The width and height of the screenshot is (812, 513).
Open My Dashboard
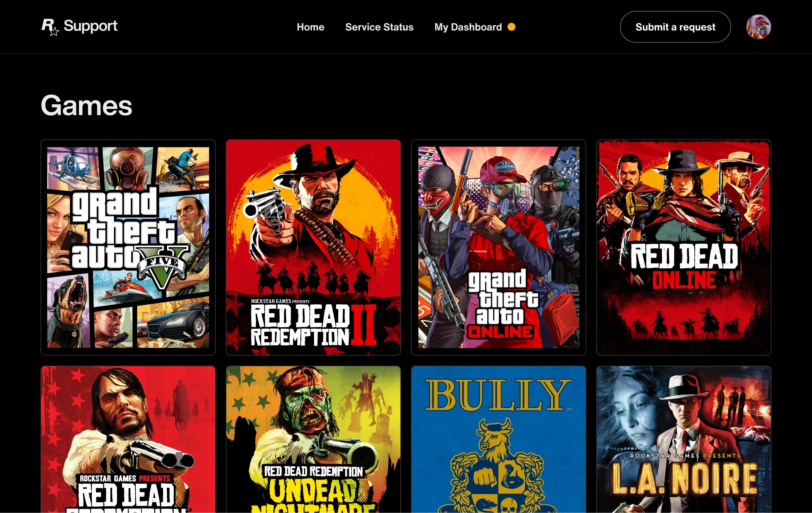[x=468, y=27]
